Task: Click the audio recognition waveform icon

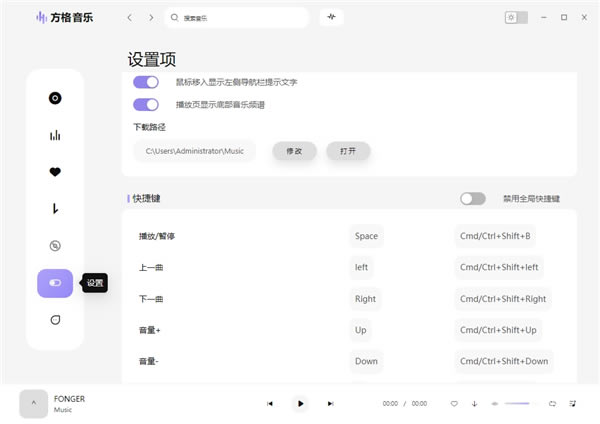Action: point(332,17)
